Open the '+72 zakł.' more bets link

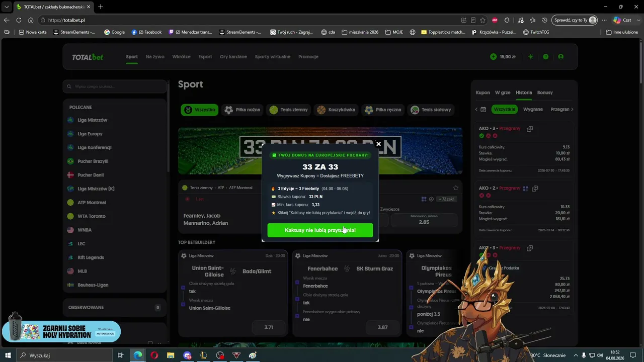pos(447,199)
